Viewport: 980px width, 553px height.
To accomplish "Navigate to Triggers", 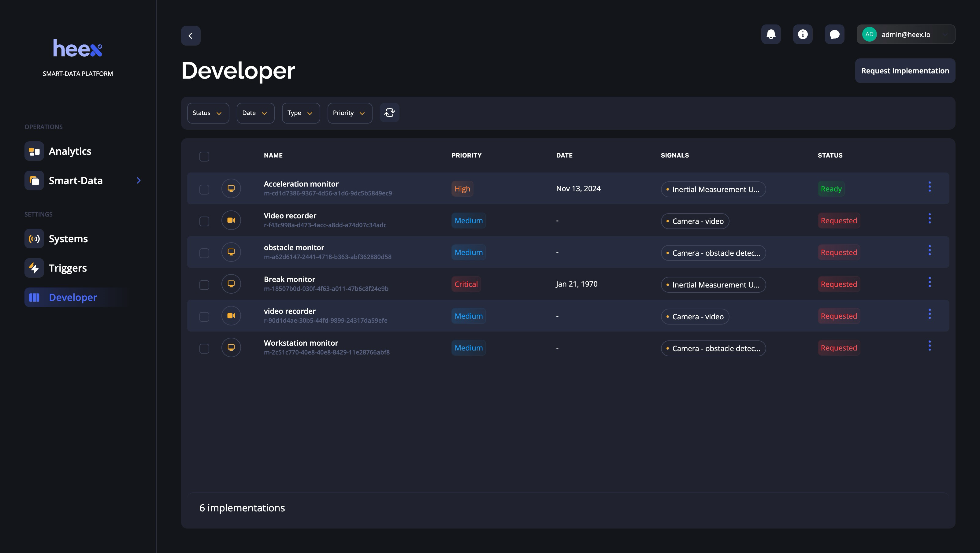I will tap(68, 268).
